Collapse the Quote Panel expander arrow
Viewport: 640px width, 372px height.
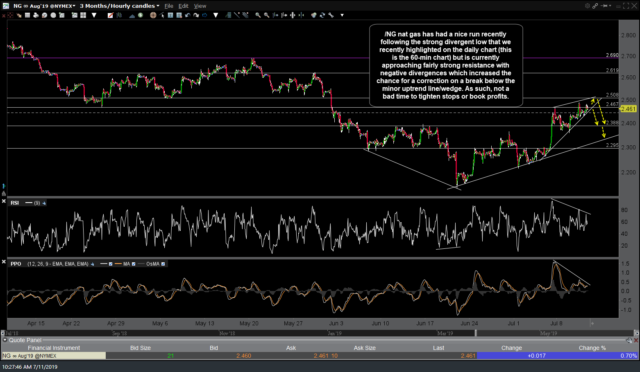[5, 340]
